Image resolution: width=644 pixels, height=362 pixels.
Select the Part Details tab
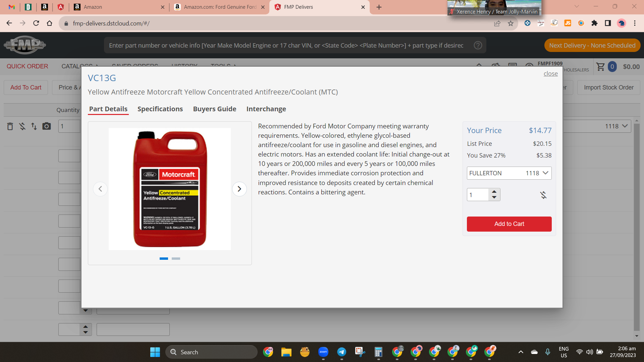pyautogui.click(x=108, y=109)
